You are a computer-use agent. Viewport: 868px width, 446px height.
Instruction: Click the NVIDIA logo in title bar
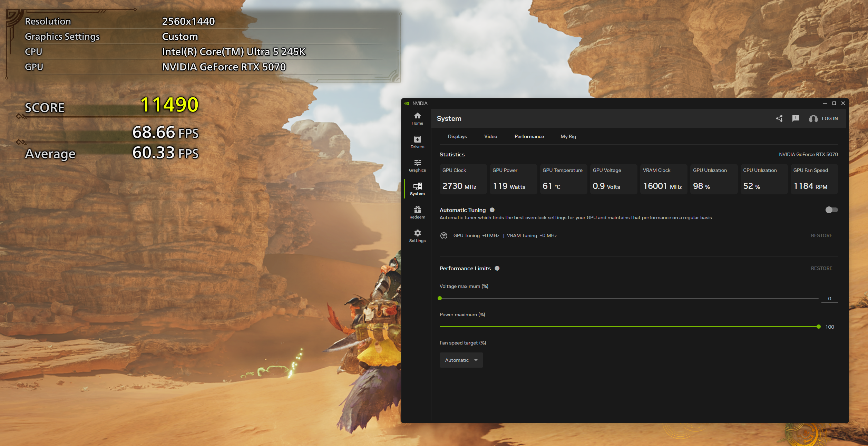pyautogui.click(x=407, y=103)
